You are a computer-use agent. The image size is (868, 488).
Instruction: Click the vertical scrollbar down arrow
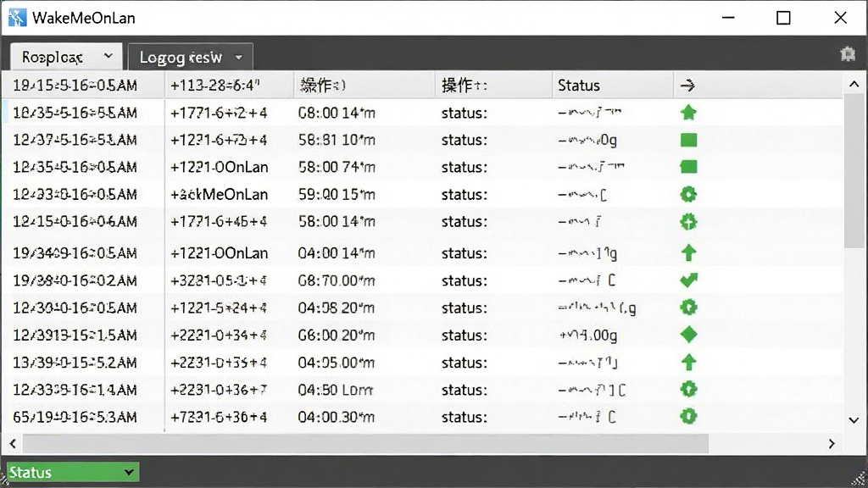click(x=854, y=420)
